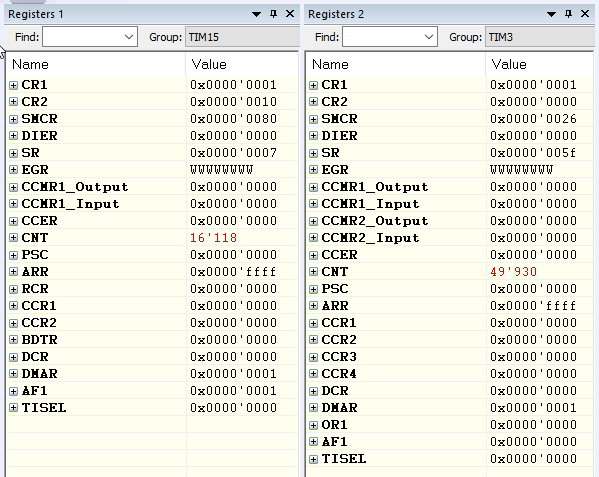Expand CCMR2_Input in TIM3
This screenshot has height=477, width=599.
313,238
